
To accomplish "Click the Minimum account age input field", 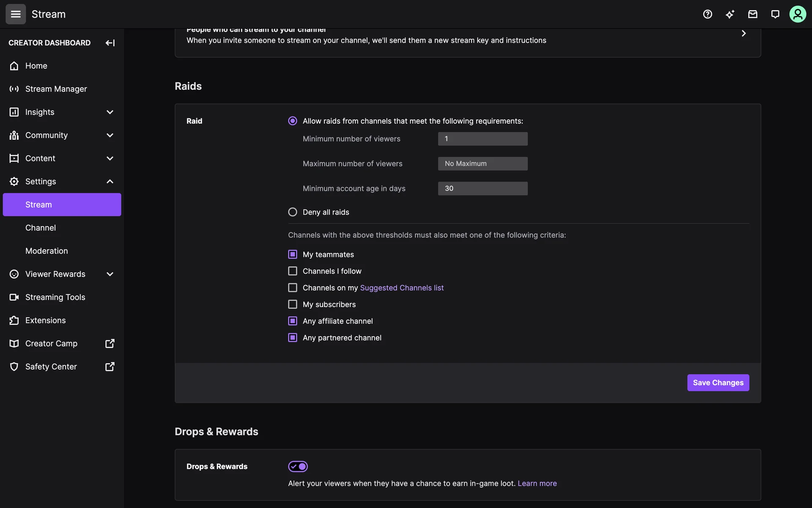I will pyautogui.click(x=483, y=188).
